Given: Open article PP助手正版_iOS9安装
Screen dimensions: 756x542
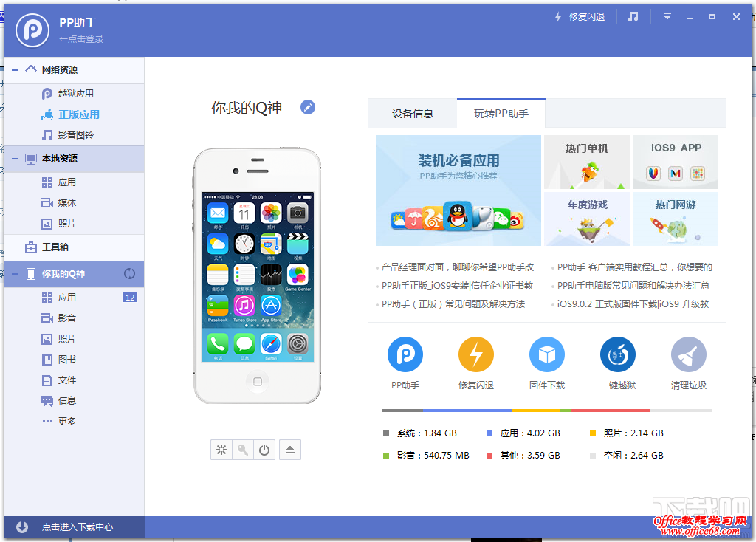Looking at the screenshot, I should pyautogui.click(x=457, y=286).
